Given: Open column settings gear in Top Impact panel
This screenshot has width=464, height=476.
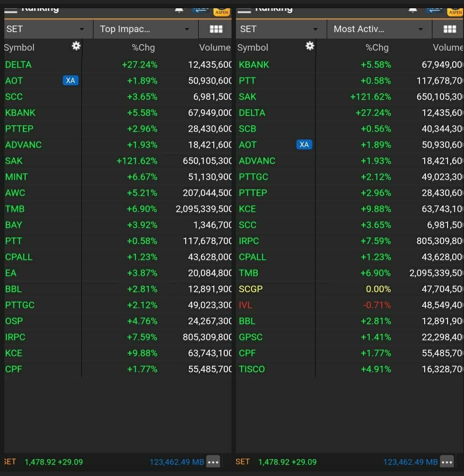Looking at the screenshot, I should [76, 46].
